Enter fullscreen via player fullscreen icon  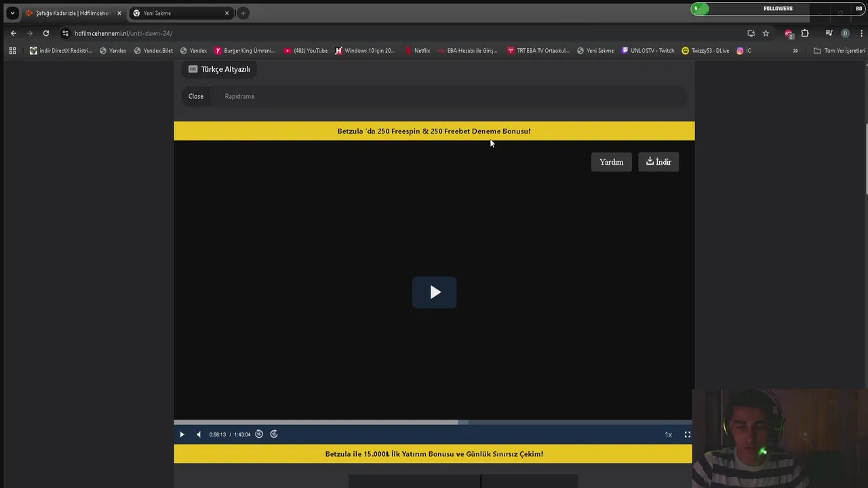pos(687,434)
